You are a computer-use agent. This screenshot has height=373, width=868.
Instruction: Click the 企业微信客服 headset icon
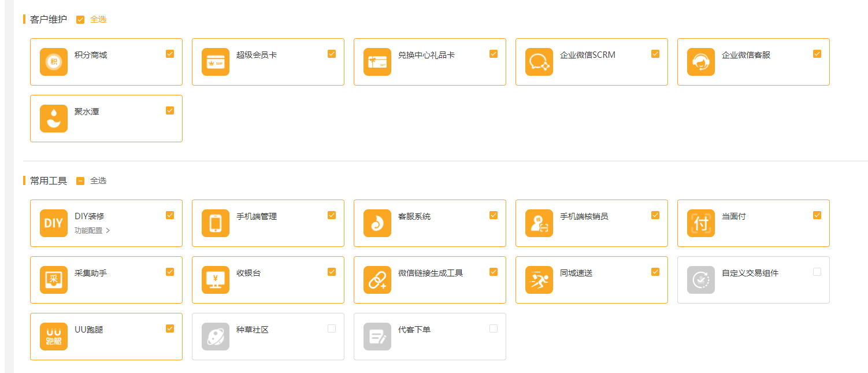tap(701, 62)
